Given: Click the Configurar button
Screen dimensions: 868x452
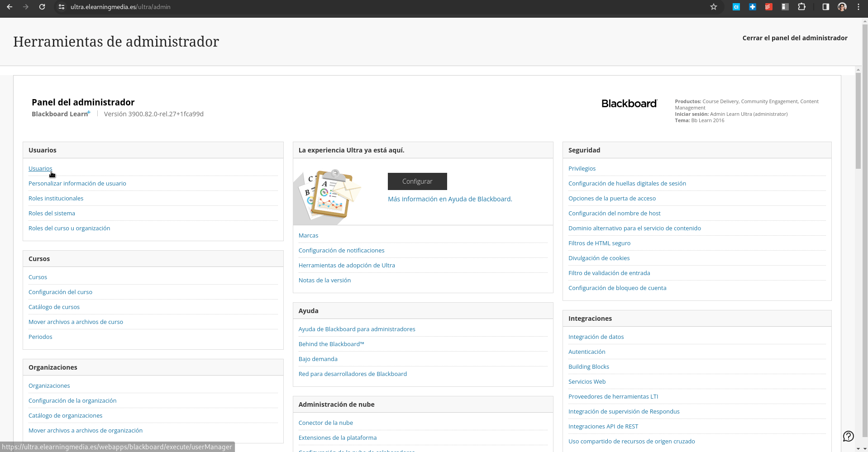Looking at the screenshot, I should click(417, 181).
